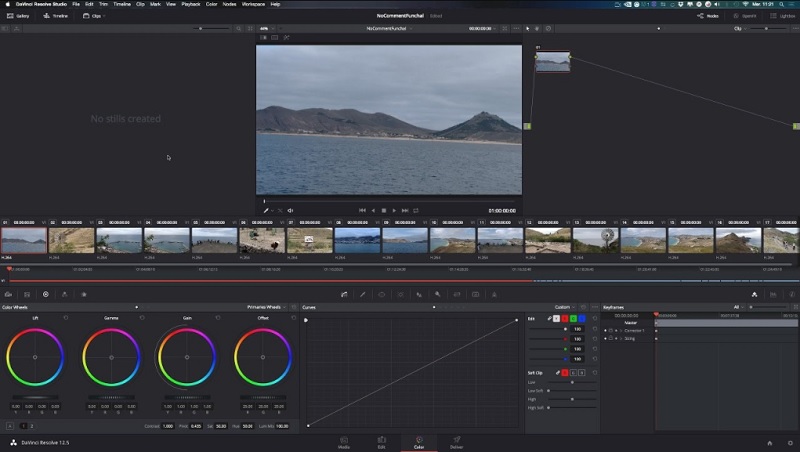Open the Lightbox view
The width and height of the screenshot is (800, 452).
pos(783,16)
